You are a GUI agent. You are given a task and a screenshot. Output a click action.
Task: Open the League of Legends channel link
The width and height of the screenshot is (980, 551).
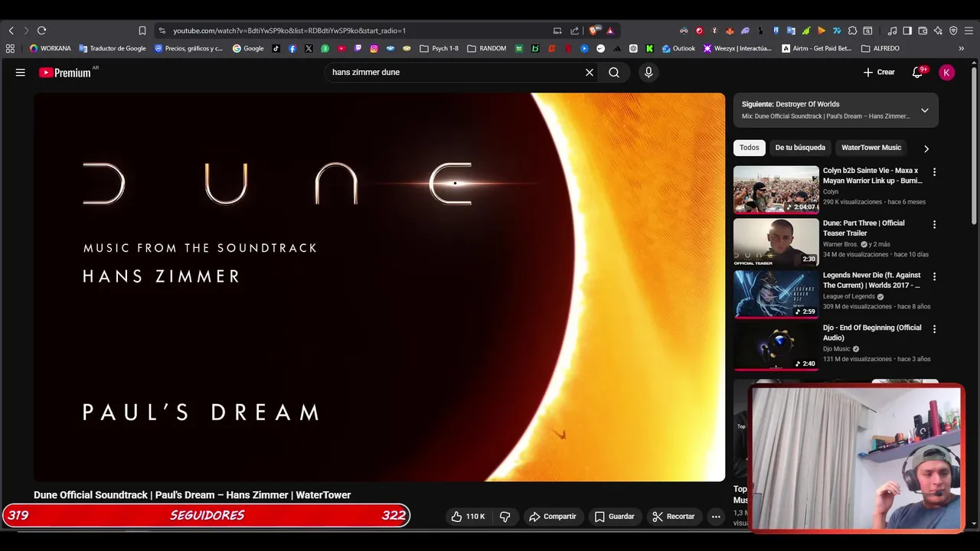[x=849, y=296]
